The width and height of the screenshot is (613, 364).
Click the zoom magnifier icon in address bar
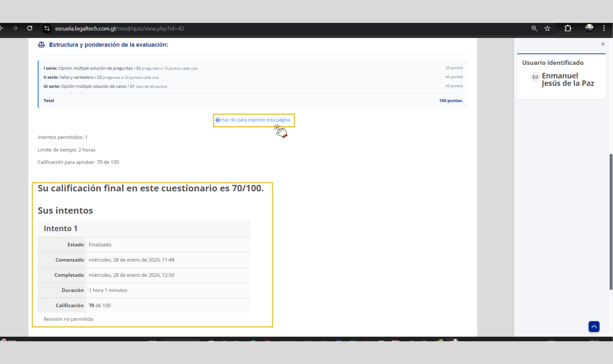534,28
